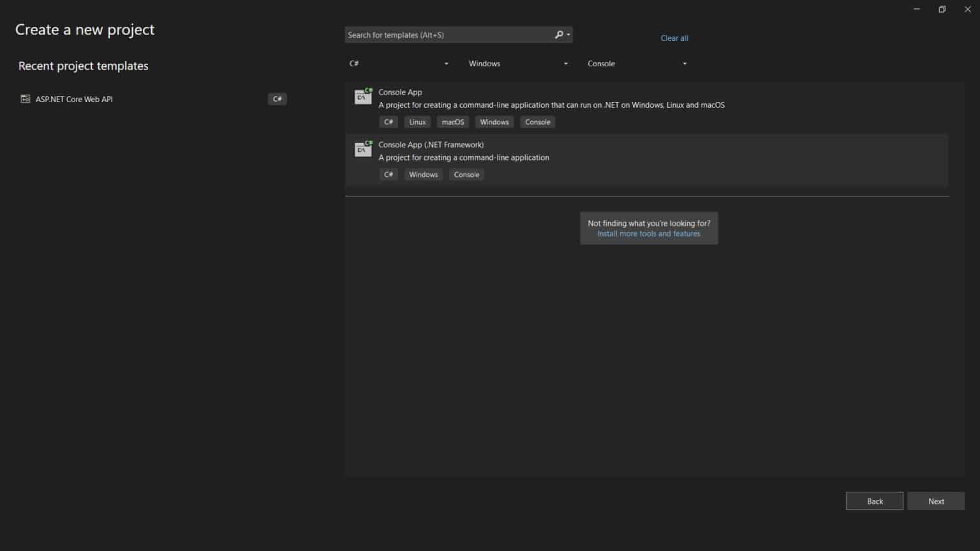Choose recent template ASP.NET Core Web API
This screenshot has width=980, height=551.
(74, 99)
